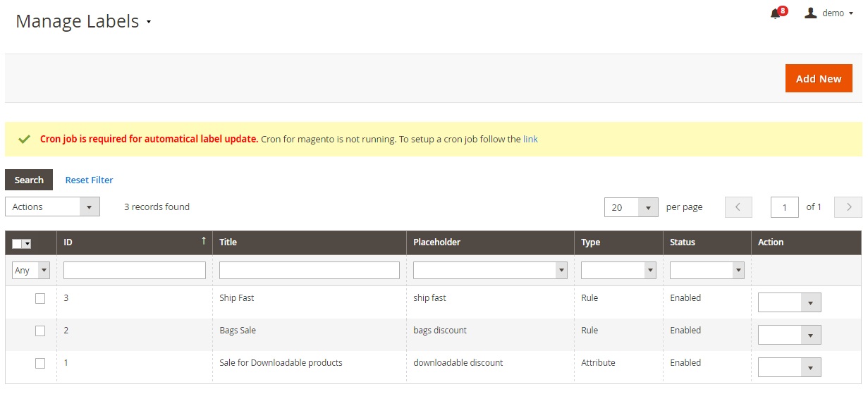Click the Title filter text field

click(309, 270)
